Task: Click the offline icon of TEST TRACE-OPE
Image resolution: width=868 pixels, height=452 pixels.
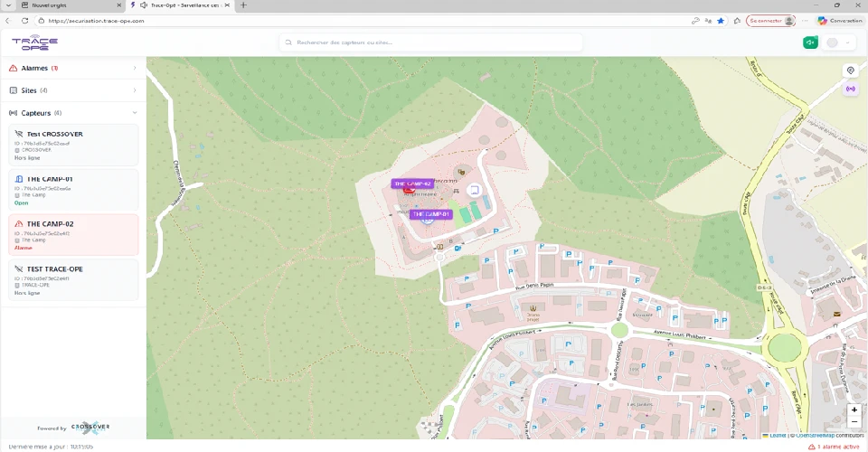Action: coord(19,268)
